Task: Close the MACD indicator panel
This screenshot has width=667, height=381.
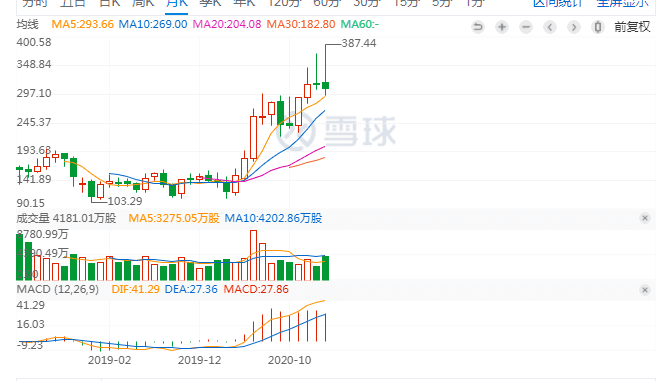Action: (645, 290)
